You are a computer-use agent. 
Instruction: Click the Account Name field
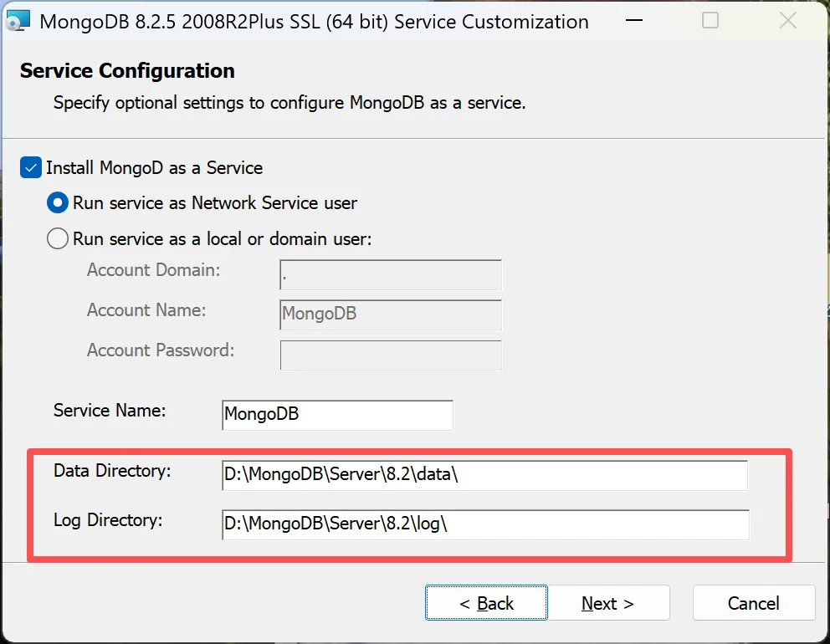coord(391,314)
